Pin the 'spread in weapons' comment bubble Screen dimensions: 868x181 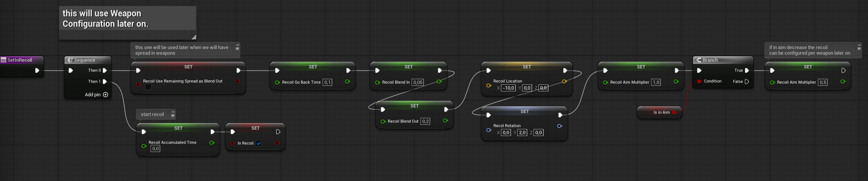click(237, 45)
